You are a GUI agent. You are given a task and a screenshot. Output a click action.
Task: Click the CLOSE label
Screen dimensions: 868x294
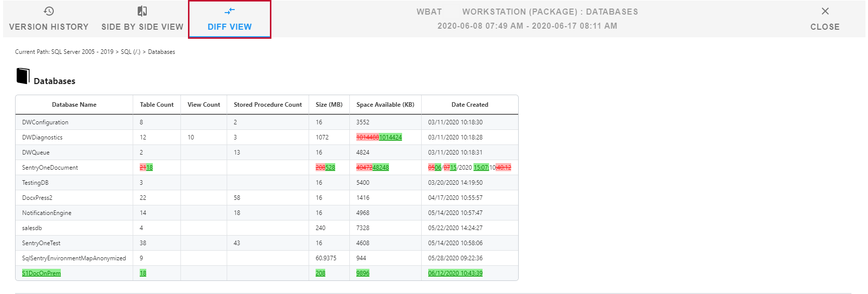(825, 27)
